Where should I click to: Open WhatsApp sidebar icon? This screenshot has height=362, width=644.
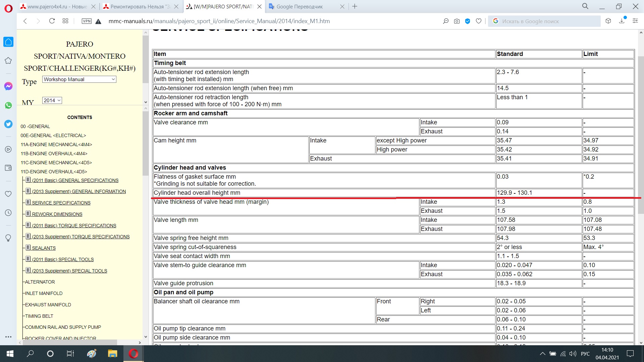click(8, 105)
